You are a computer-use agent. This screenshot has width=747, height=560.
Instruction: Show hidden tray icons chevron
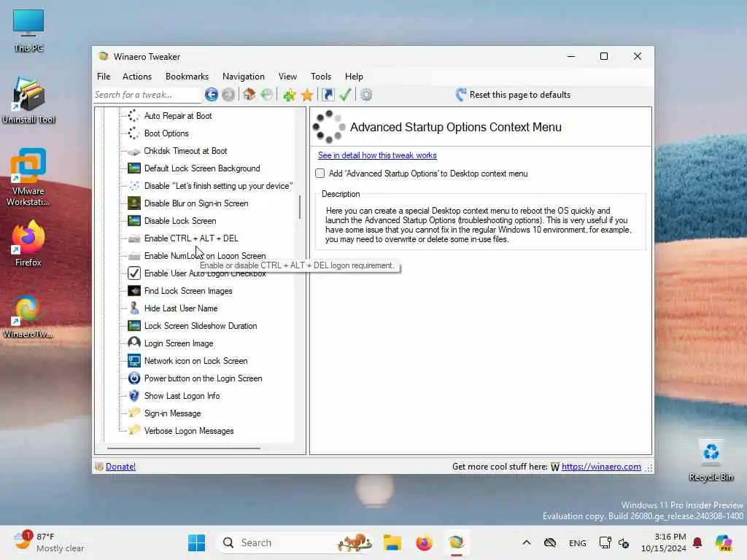point(527,542)
